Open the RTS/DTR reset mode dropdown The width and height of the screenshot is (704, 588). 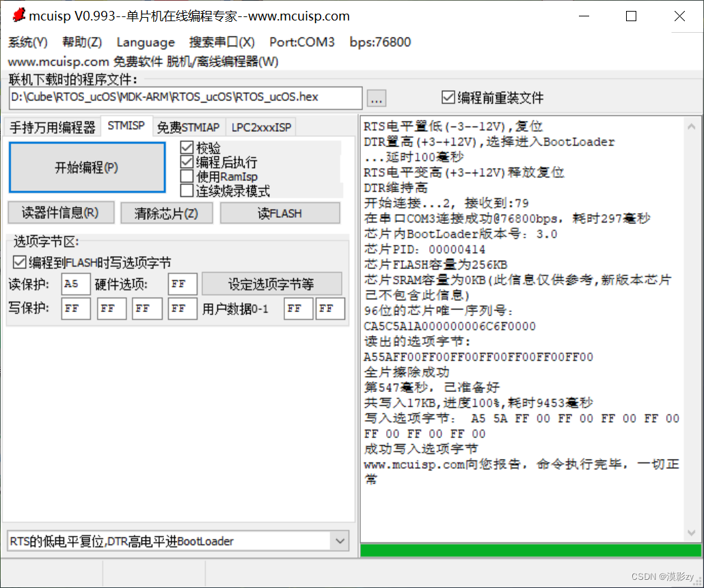point(340,540)
